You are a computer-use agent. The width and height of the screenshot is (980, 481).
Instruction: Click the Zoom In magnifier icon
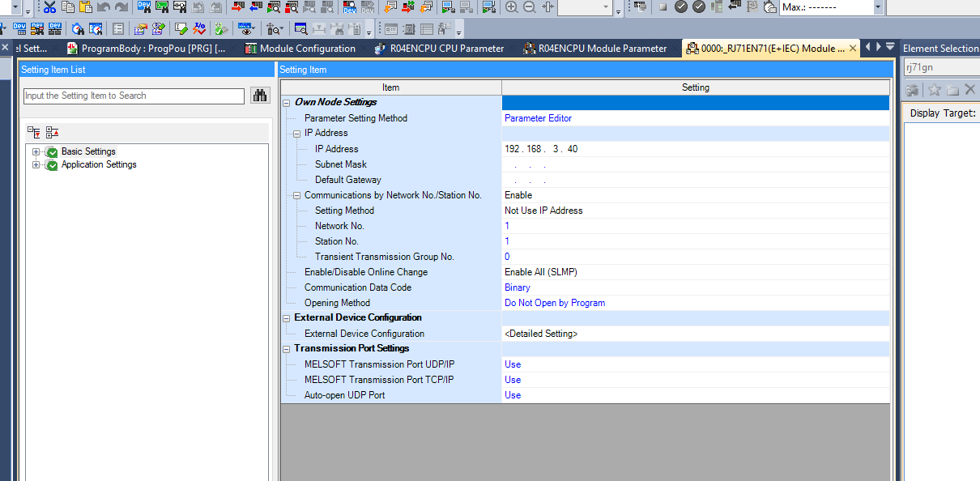point(512,7)
